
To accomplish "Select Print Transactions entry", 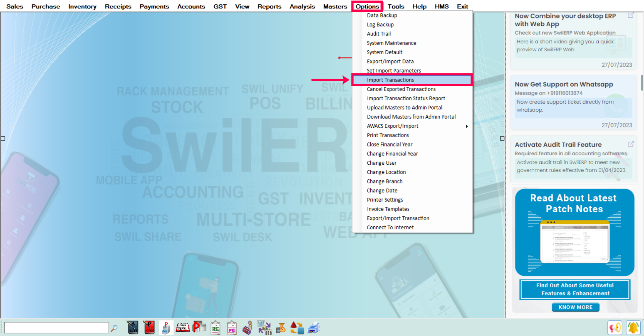I will 412,135.
